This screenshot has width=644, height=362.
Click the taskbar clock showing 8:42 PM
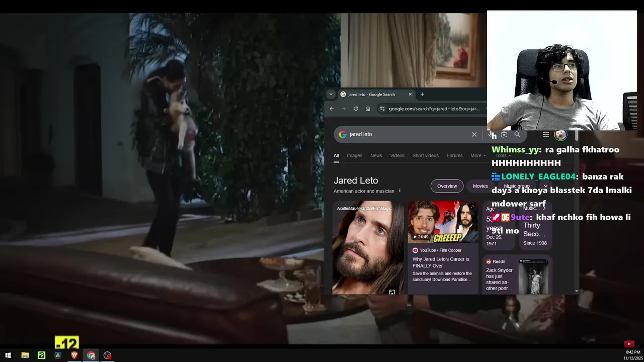(x=633, y=352)
